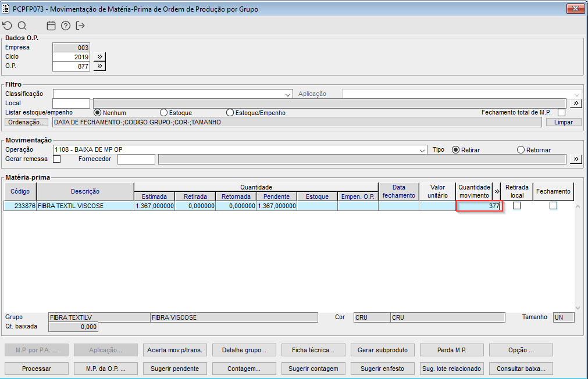Click the Fornecedor code input field
Screen dimensions: 588x379
(x=136, y=159)
